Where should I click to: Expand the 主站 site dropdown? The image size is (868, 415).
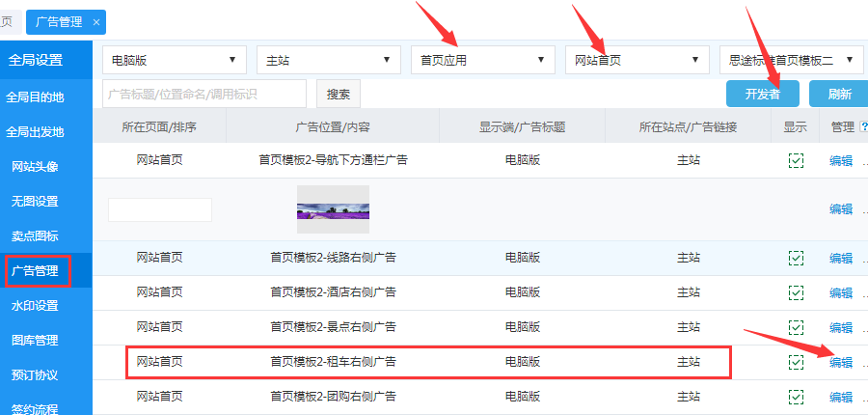pyautogui.click(x=329, y=60)
